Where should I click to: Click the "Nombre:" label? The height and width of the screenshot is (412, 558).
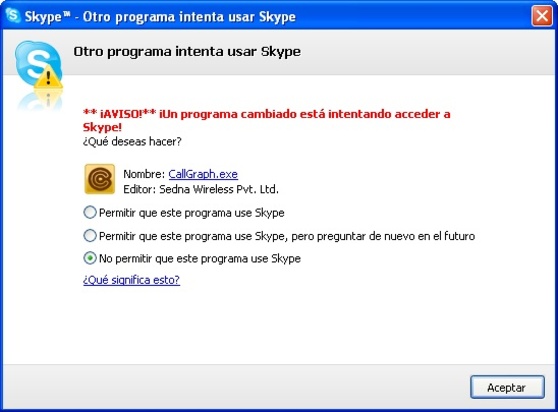tap(144, 174)
